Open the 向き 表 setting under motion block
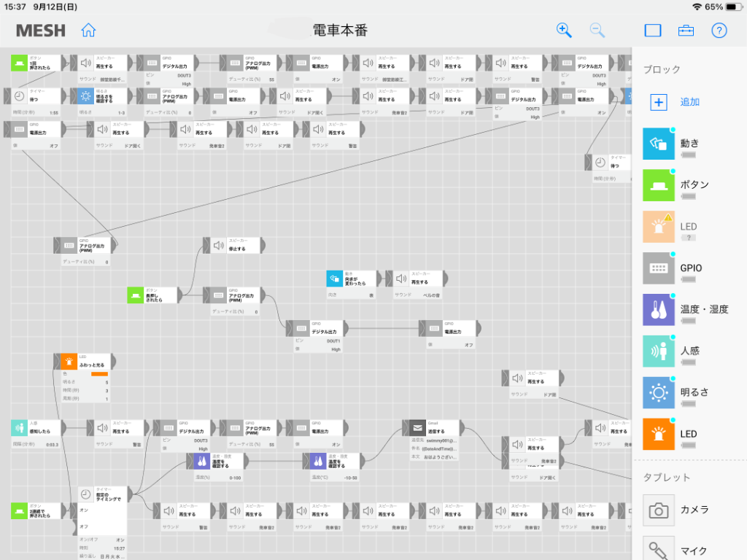Viewport: 747px width, 560px height. click(352, 295)
